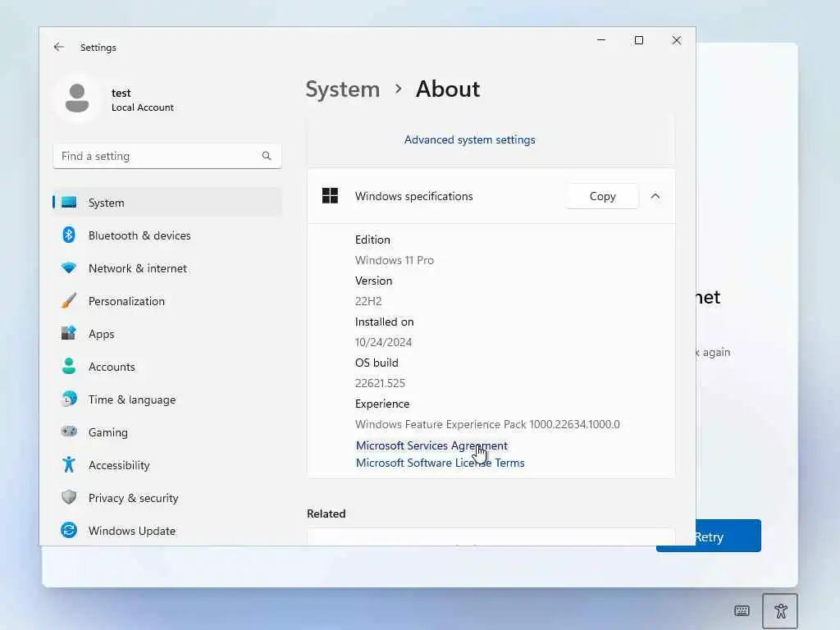Click the Bluetooth icon in the sidebar

[x=69, y=235]
